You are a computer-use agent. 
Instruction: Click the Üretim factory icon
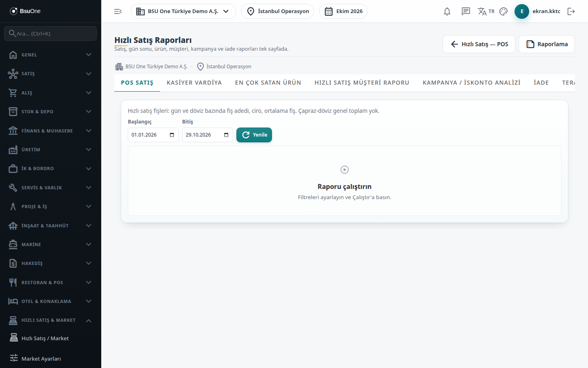(13, 150)
